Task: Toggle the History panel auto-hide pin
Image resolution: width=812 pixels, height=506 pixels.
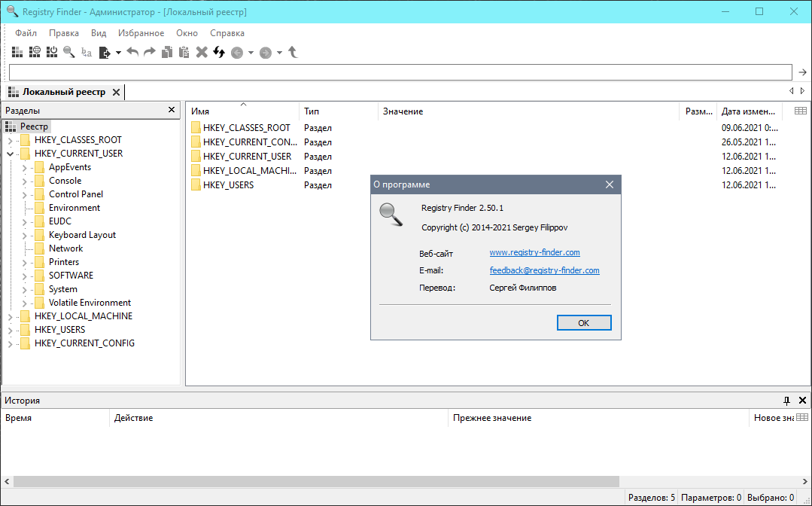Action: click(x=787, y=401)
